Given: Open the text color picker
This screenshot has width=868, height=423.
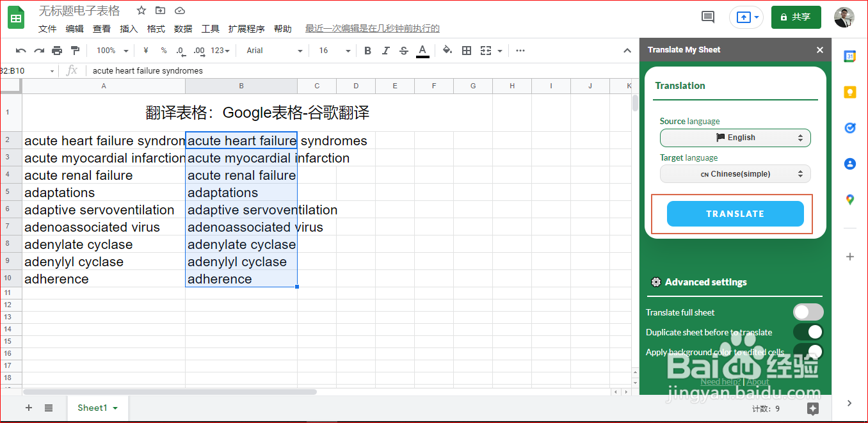Looking at the screenshot, I should point(422,51).
